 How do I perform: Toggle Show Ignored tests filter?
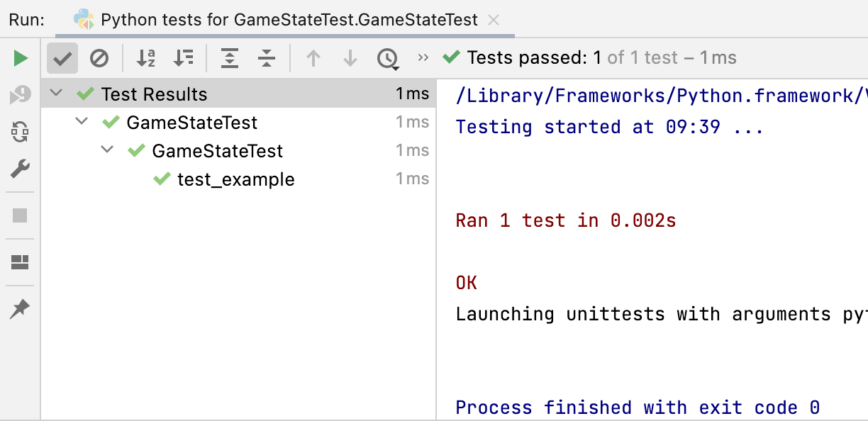[99, 58]
